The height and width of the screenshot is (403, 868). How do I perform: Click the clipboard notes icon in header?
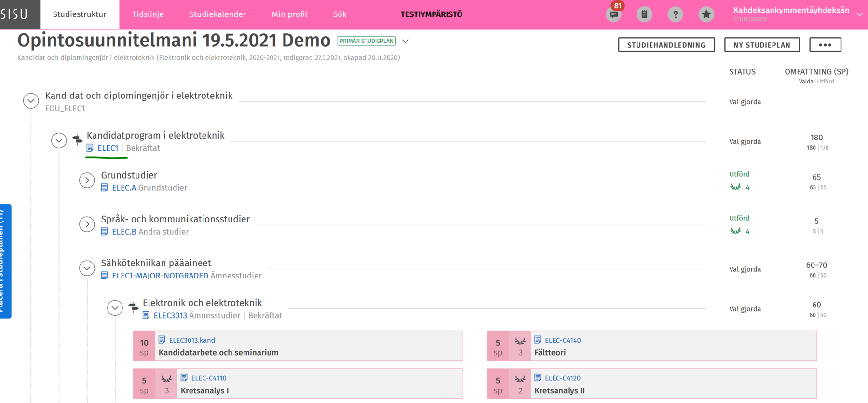tap(644, 14)
